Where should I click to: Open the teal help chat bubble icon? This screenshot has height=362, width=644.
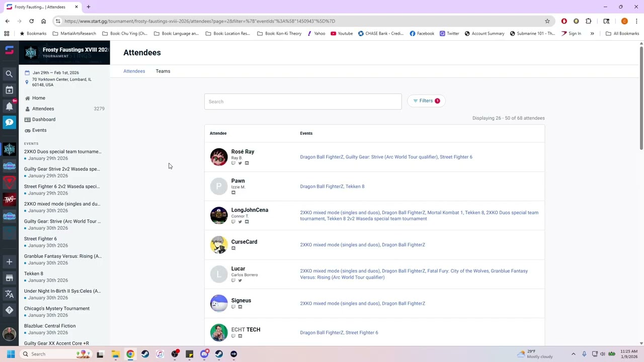tap(9, 122)
